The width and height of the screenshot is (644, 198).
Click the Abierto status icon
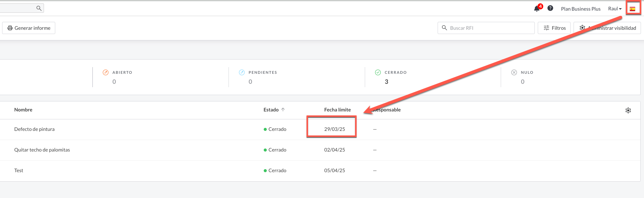coord(106,72)
